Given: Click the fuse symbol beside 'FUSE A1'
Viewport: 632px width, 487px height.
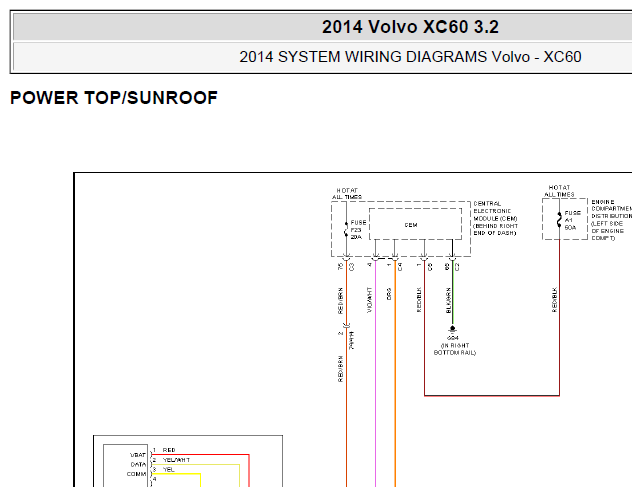Looking at the screenshot, I should [x=559, y=220].
